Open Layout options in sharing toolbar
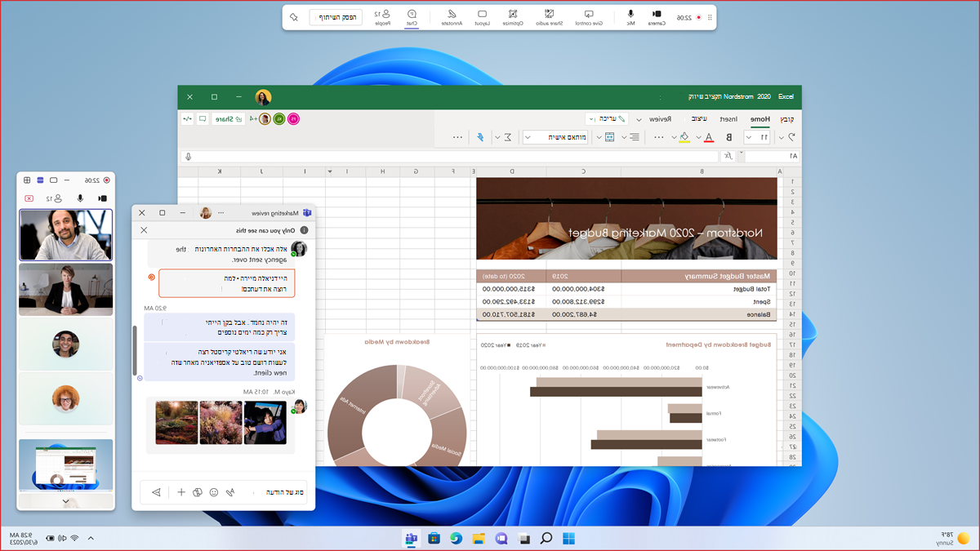 click(x=483, y=17)
